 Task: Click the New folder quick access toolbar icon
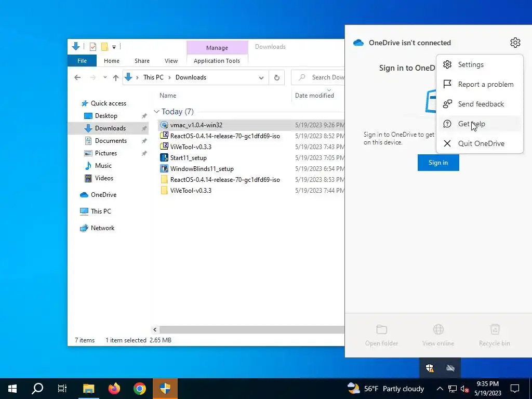(x=104, y=46)
